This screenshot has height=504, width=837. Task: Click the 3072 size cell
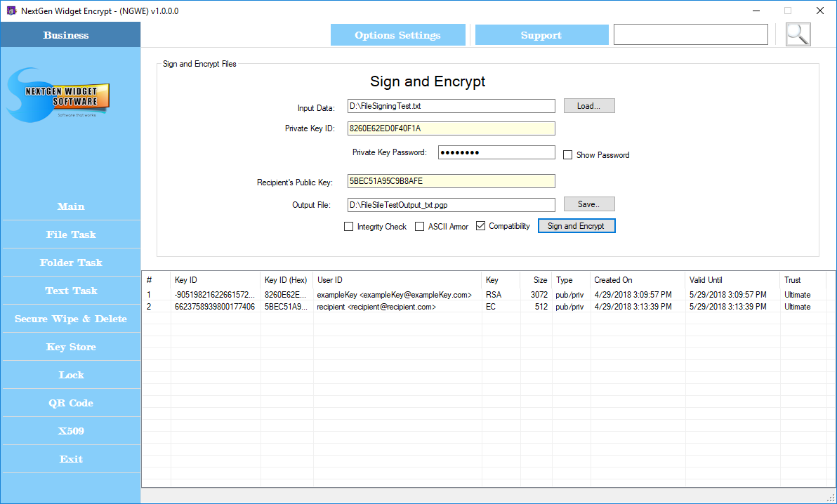[x=539, y=295]
